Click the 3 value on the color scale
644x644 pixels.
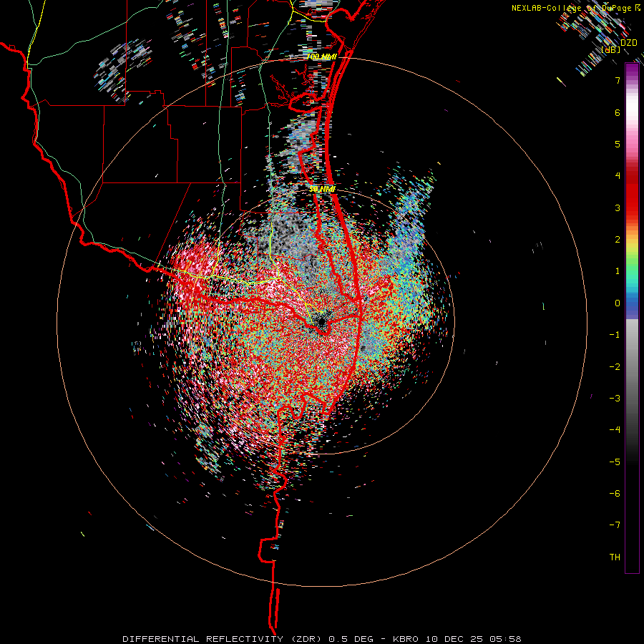[x=618, y=208]
